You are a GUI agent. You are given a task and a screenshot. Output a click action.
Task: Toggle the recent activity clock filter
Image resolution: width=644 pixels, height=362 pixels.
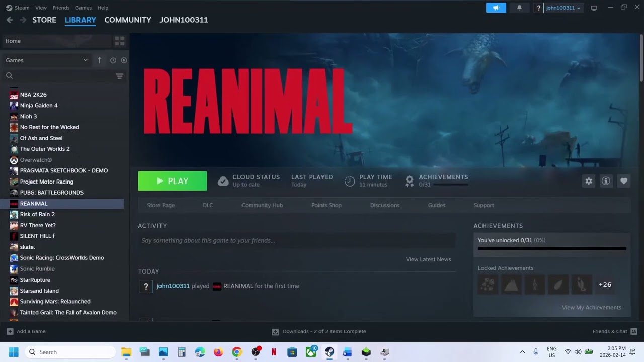click(113, 60)
